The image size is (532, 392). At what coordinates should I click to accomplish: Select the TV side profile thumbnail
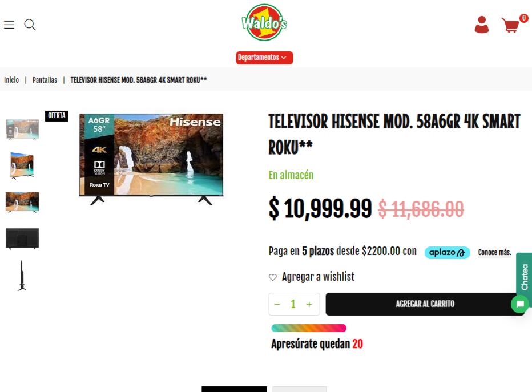22,276
